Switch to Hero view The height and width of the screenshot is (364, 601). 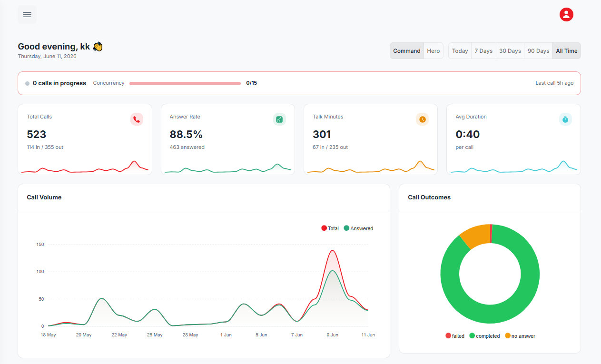tap(434, 51)
